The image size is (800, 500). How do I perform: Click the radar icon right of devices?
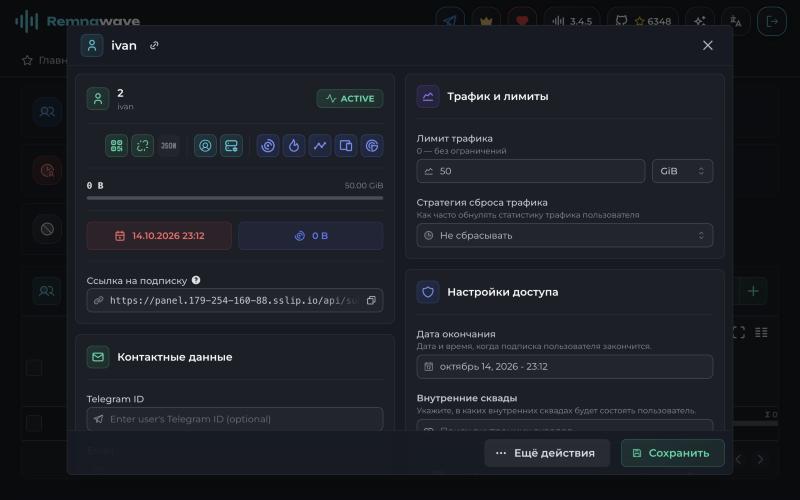(x=372, y=146)
